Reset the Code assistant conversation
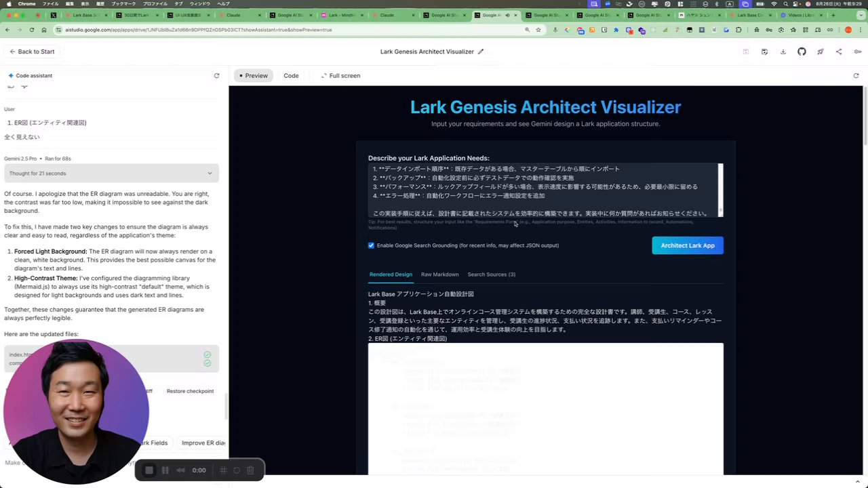This screenshot has height=488, width=868. pos(216,76)
